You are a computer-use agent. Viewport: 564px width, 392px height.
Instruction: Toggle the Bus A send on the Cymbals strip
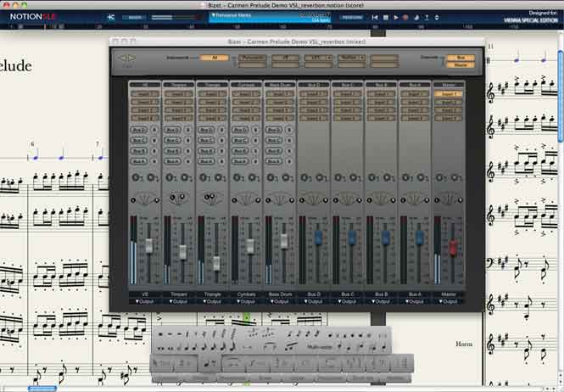(x=240, y=161)
